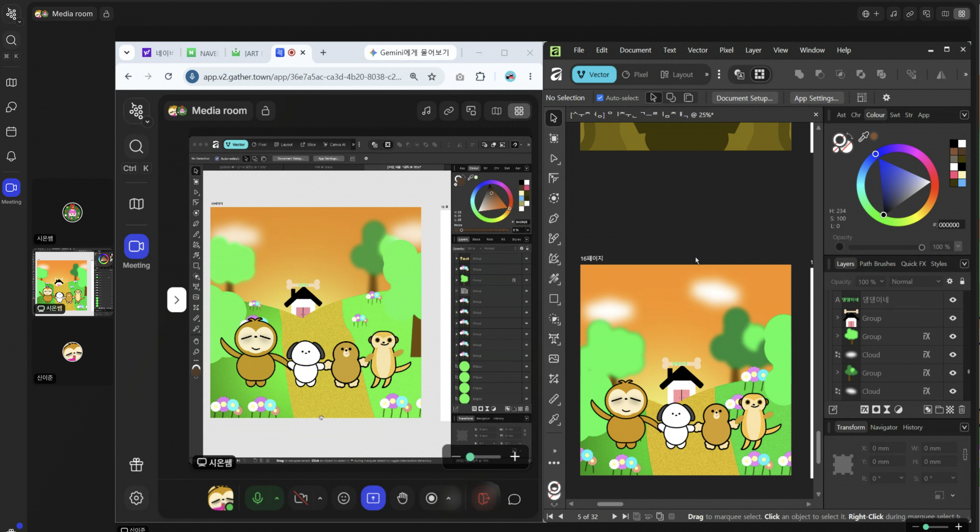
Task: Open the Layer menu
Action: [753, 50]
